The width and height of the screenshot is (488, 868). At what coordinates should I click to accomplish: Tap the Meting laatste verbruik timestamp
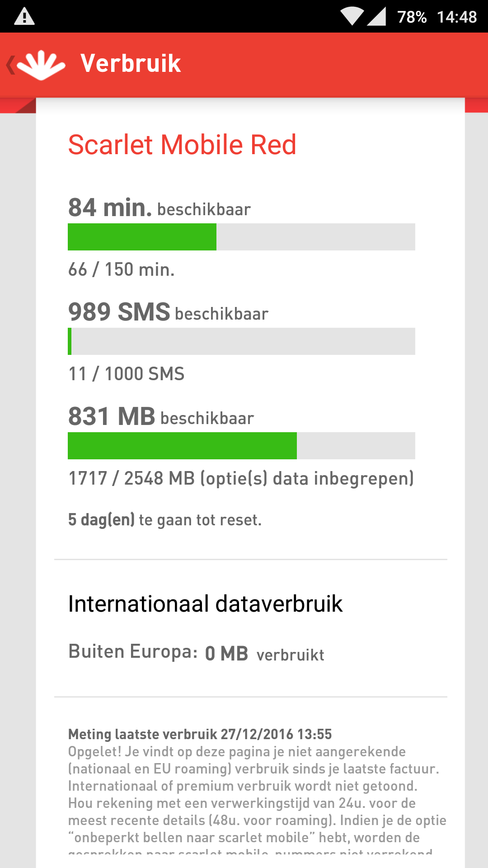click(x=200, y=734)
